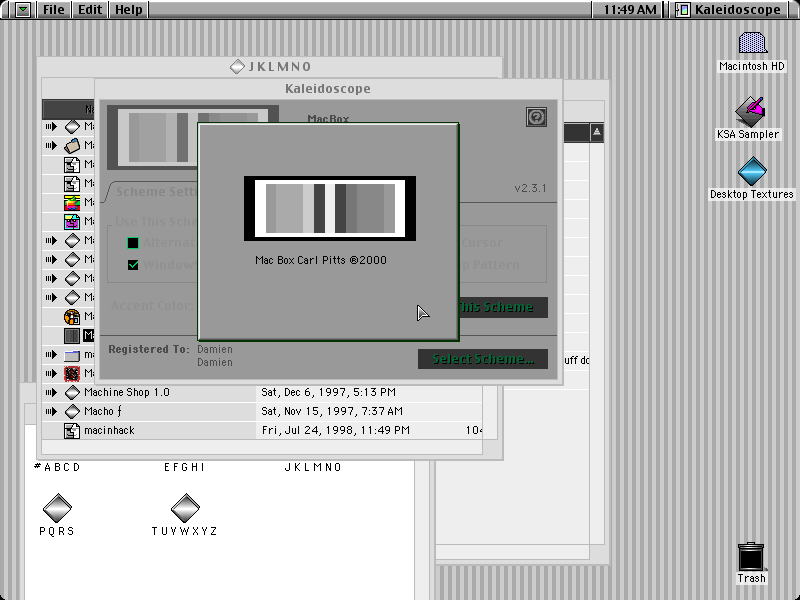This screenshot has width=800, height=600.
Task: Open the Macintosh HD desktop icon
Action: [752, 43]
